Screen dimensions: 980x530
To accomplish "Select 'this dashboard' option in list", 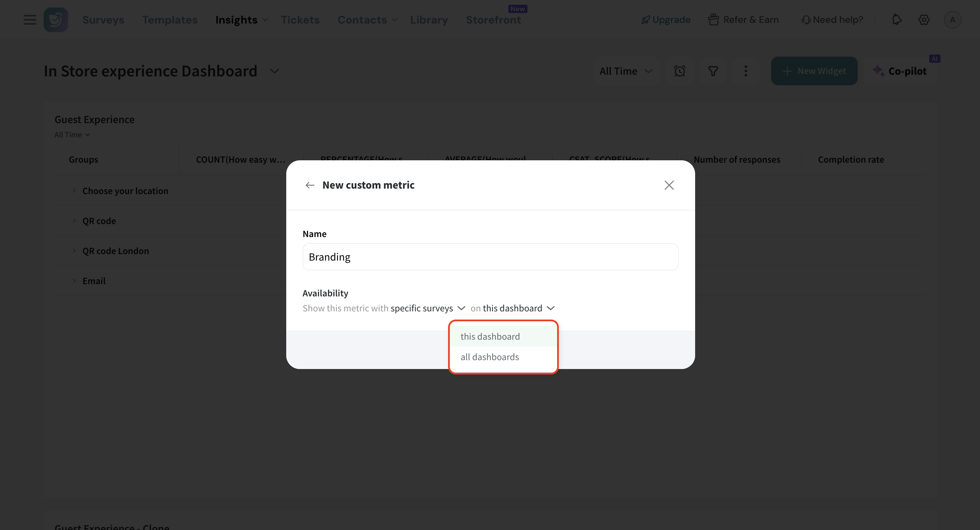I will click(490, 336).
